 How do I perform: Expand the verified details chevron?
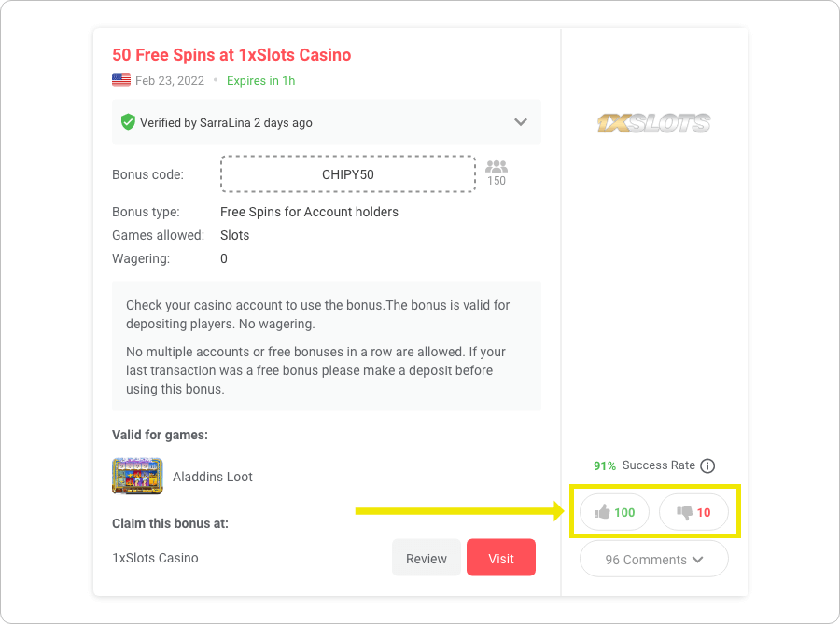521,122
